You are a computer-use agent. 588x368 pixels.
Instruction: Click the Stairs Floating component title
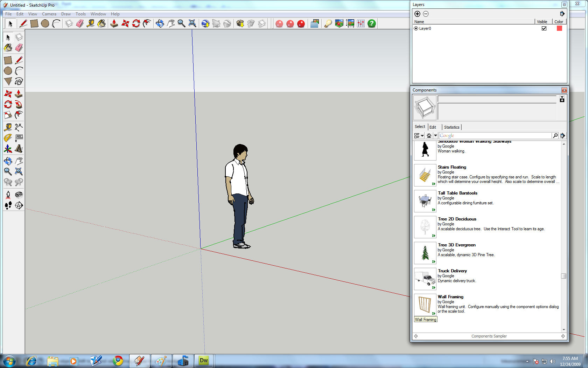click(452, 167)
